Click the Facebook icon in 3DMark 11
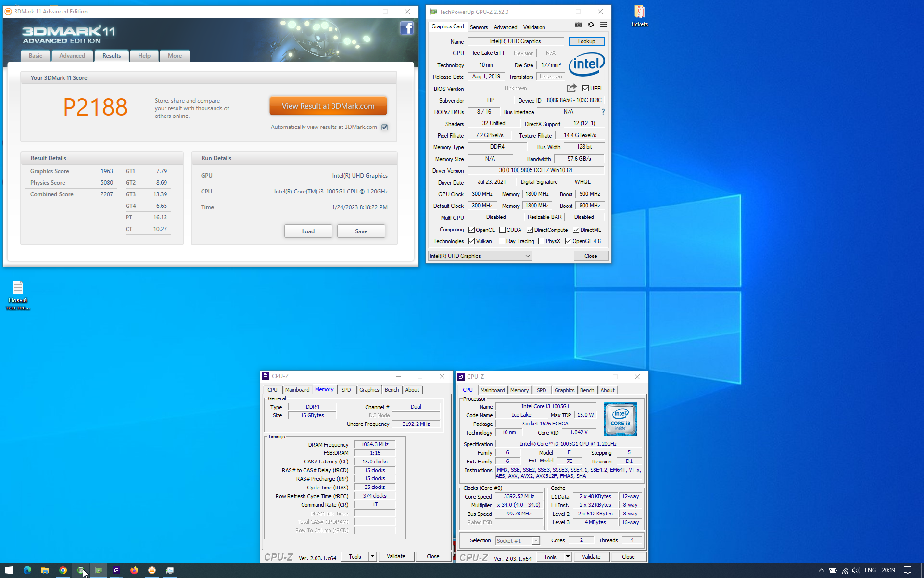The height and width of the screenshot is (578, 924). coord(406,28)
